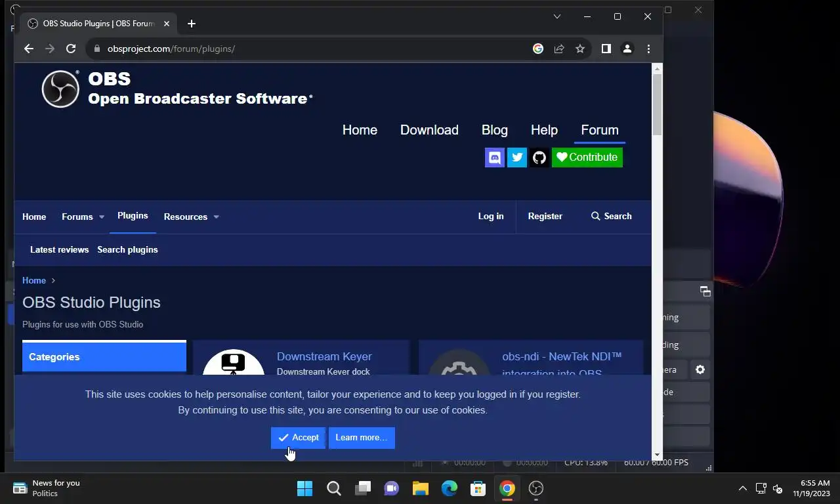The image size is (840, 504).
Task: Open the tab search chevron
Action: click(x=557, y=16)
